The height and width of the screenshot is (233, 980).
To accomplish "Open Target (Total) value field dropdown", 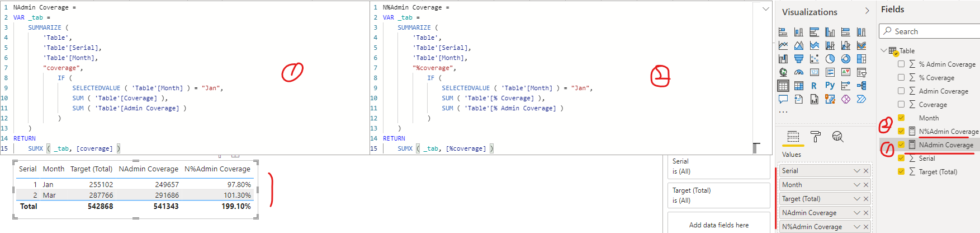I will pos(856,199).
